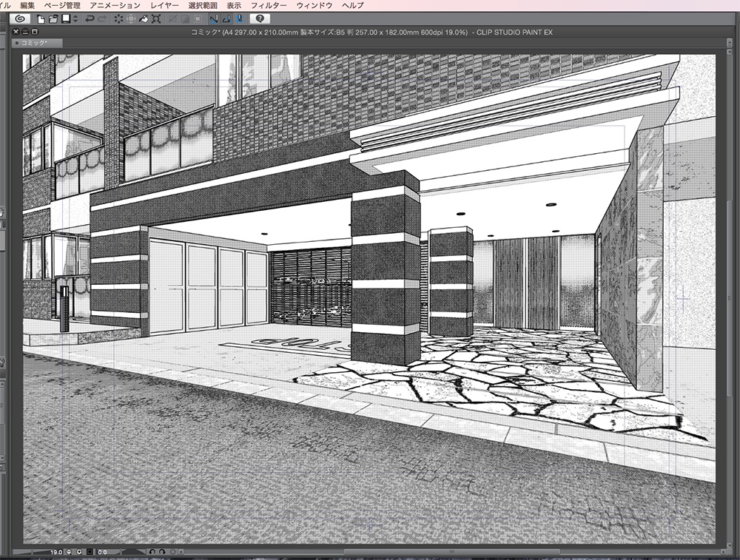Rotate the canvas left with the rotate icon
Image resolution: width=740 pixels, height=560 pixels.
pyautogui.click(x=152, y=551)
